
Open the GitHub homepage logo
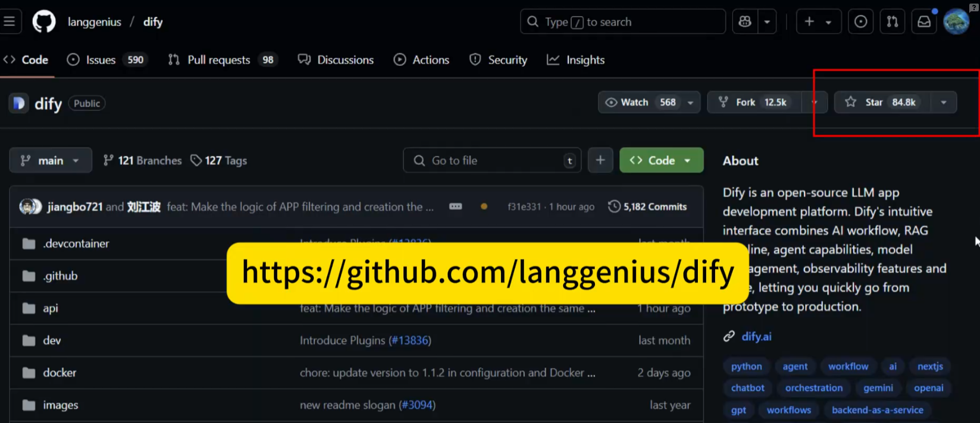tap(43, 22)
